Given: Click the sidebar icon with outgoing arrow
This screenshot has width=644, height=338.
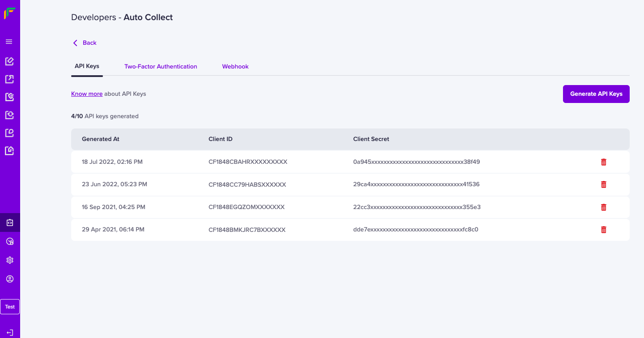Looking at the screenshot, I should click(x=9, y=79).
